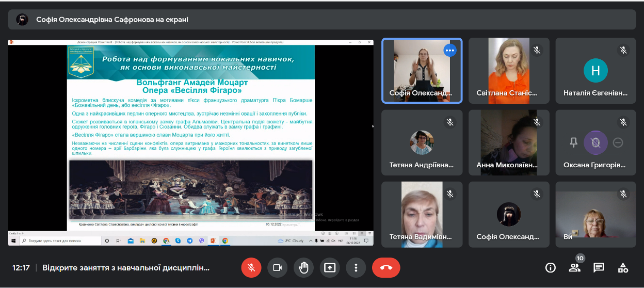Open PowerPoint in the shared taskbar
Screen dimensions: 644x288
click(213, 241)
